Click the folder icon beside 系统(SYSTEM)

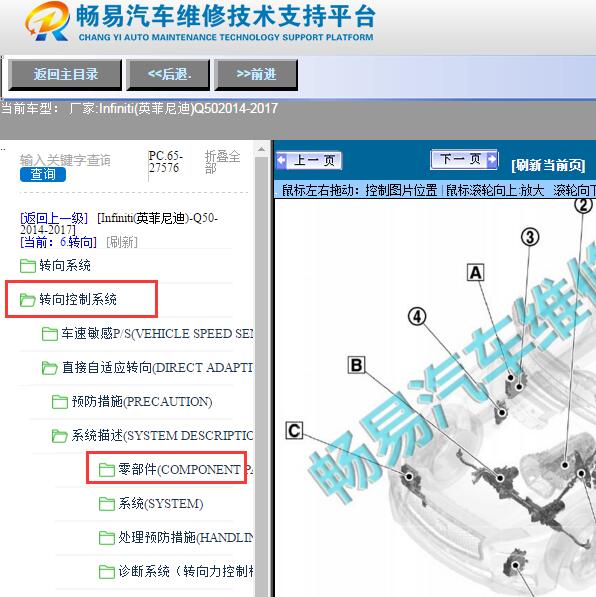pos(107,504)
